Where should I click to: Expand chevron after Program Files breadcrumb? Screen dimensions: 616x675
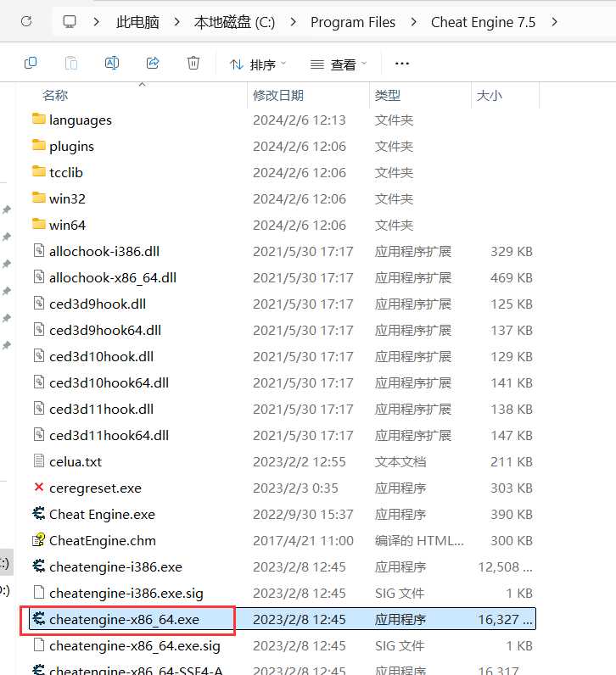click(x=413, y=21)
